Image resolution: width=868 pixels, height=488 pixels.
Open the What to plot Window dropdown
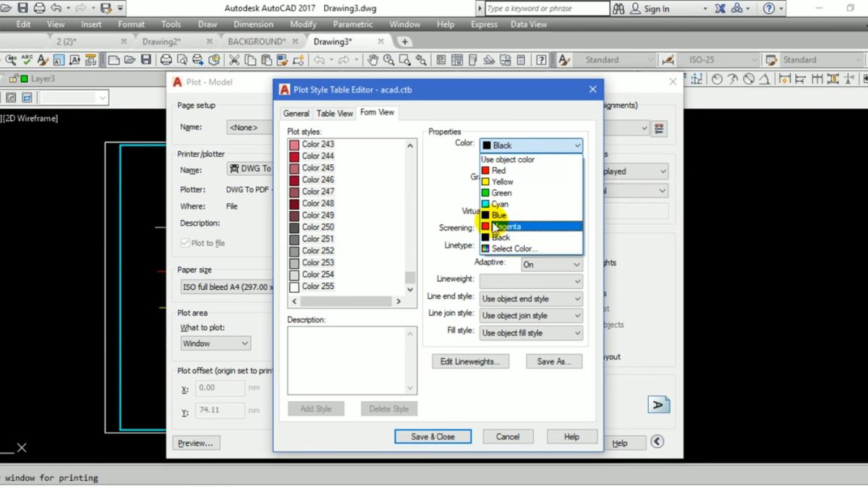[216, 343]
